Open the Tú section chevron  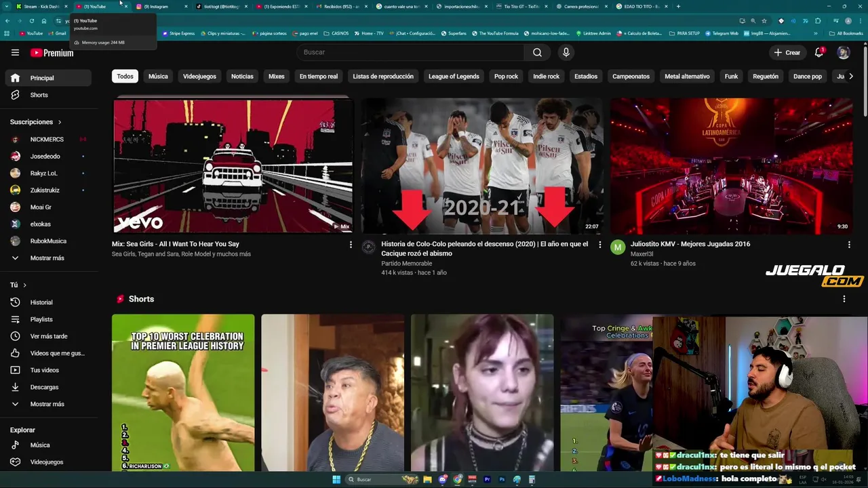point(25,285)
